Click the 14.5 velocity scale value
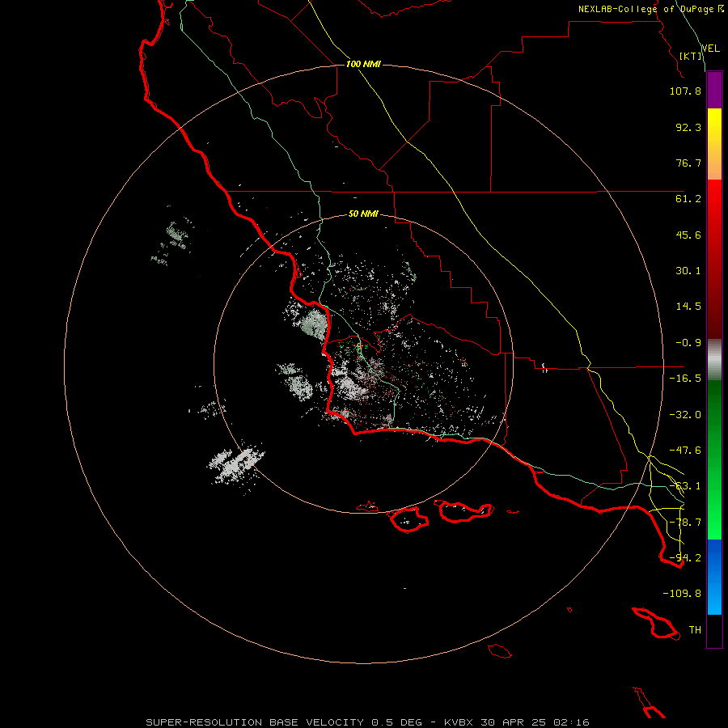 [x=688, y=307]
